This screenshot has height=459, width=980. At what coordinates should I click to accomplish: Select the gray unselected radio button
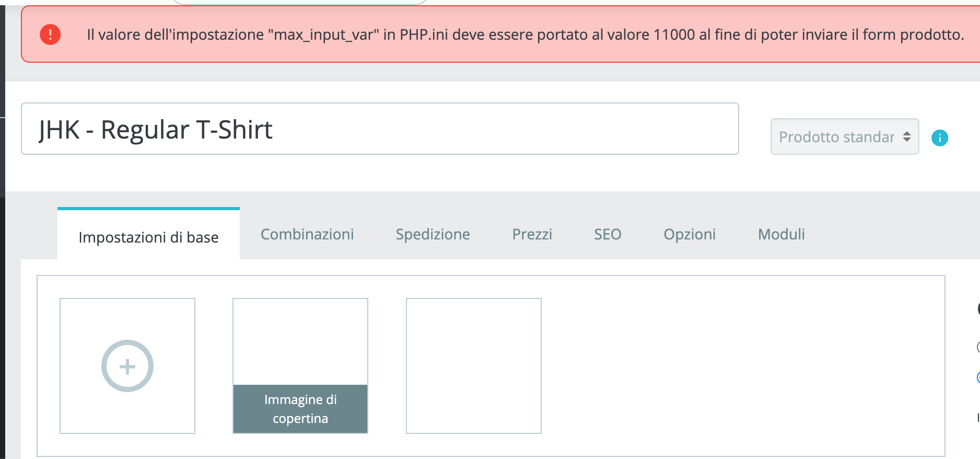[x=978, y=347]
